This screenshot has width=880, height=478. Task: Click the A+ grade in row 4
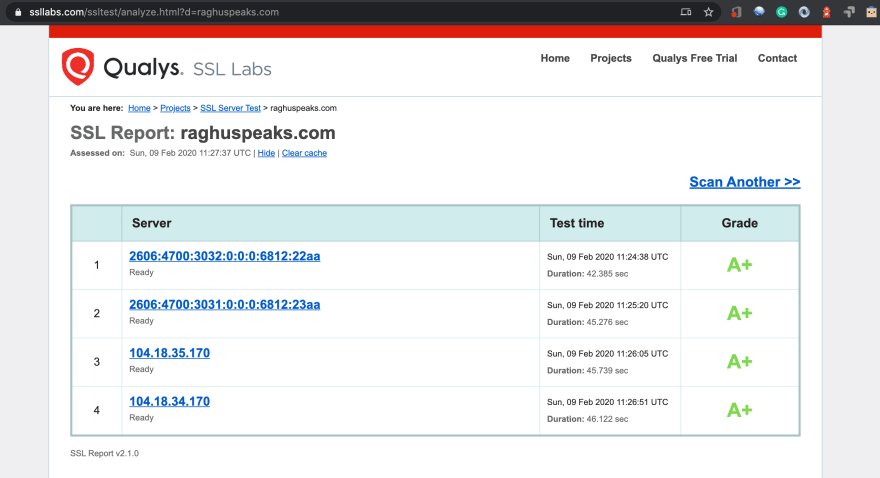(740, 410)
